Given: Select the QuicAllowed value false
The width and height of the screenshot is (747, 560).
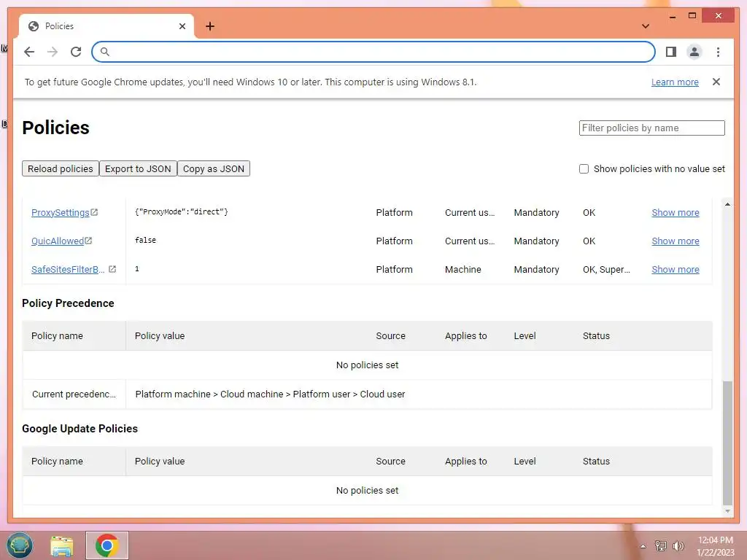Looking at the screenshot, I should pyautogui.click(x=145, y=240).
